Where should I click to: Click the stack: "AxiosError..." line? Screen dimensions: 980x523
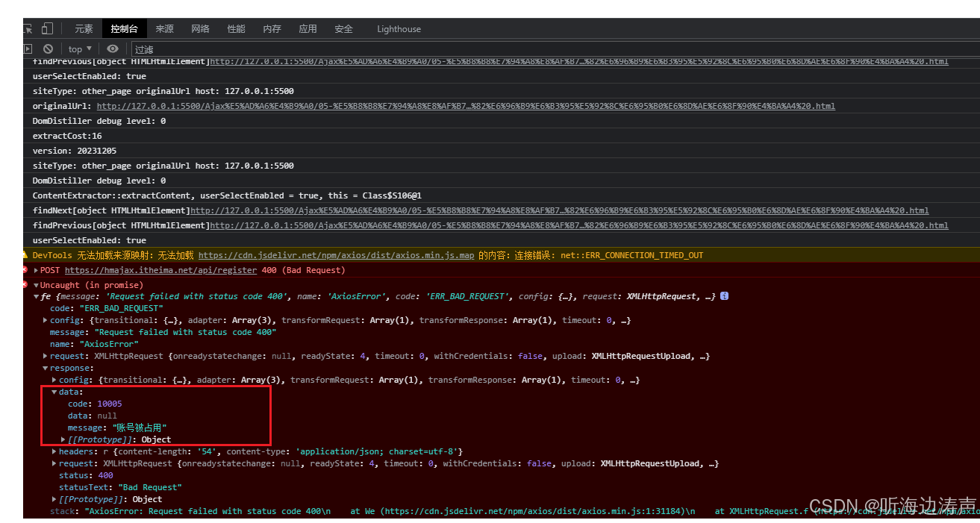[x=514, y=511]
